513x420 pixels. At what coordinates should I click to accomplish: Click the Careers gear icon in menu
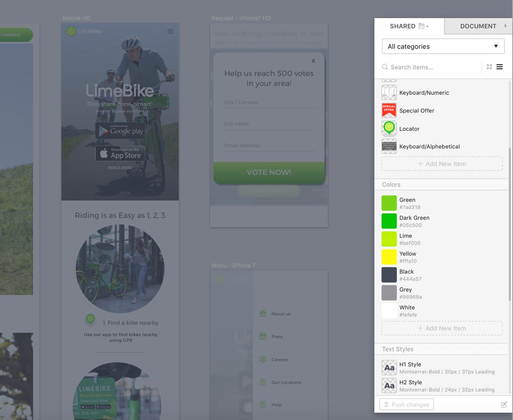[x=263, y=359]
